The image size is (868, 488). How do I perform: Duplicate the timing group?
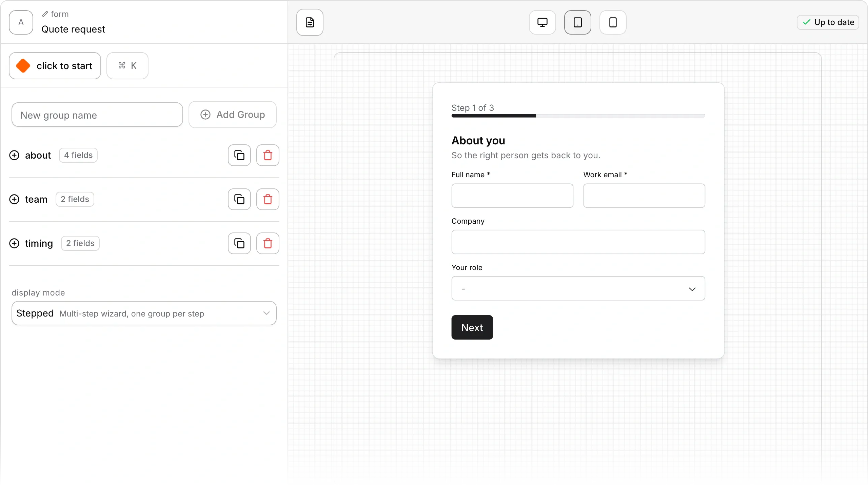point(239,243)
